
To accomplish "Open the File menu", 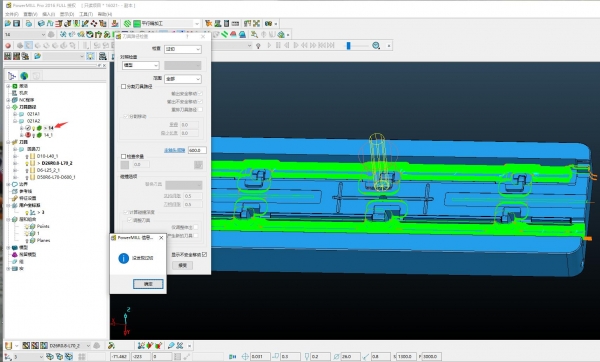I will point(11,14).
